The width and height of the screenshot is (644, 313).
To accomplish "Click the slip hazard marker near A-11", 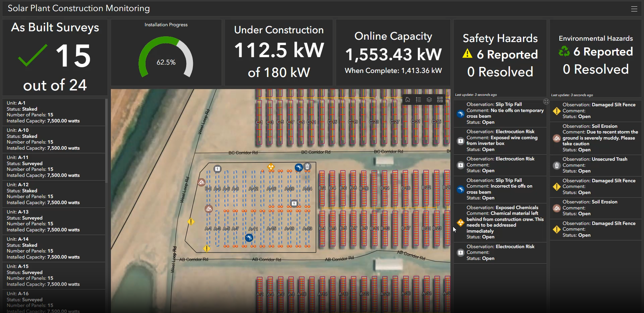I will [x=249, y=238].
